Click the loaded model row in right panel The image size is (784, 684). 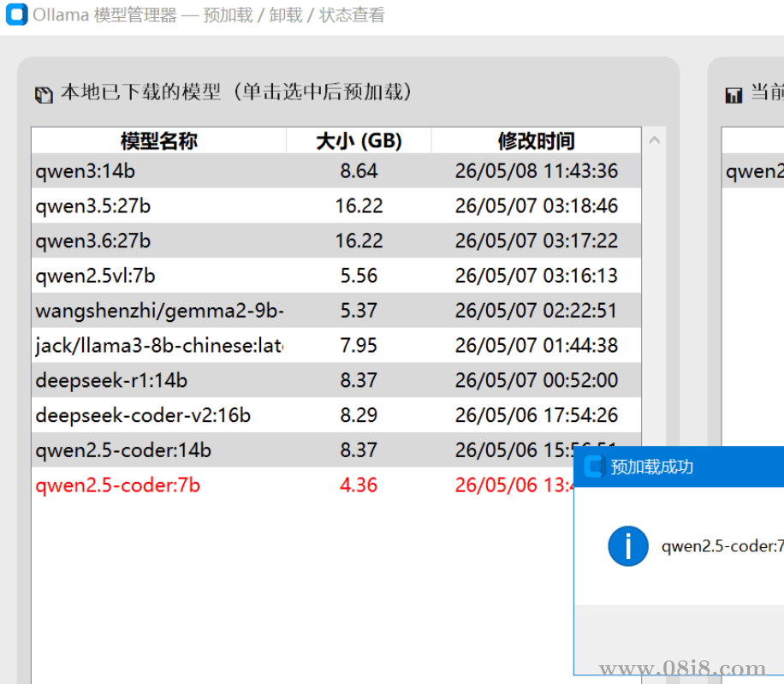[x=753, y=171]
